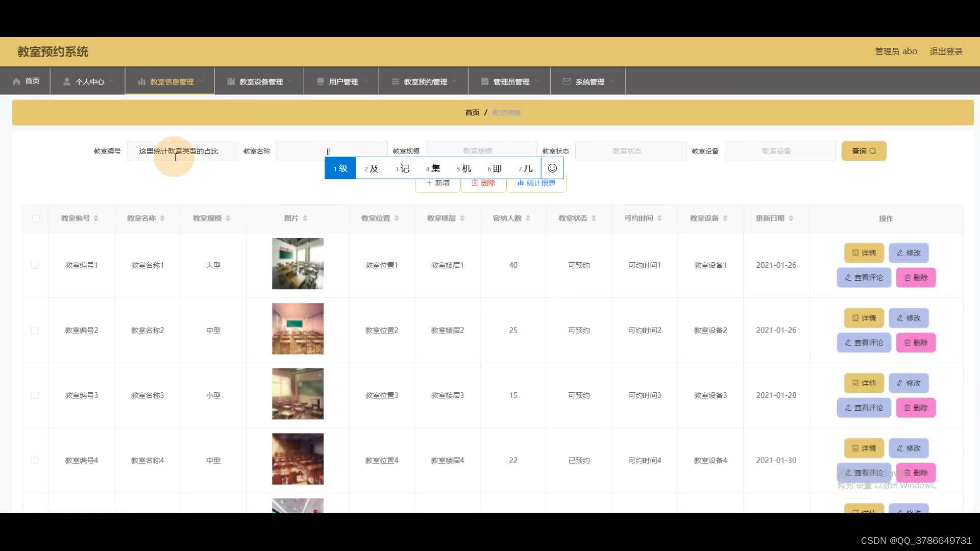The image size is (980, 551).
Task: Open the 教室预约管理 menu
Action: [424, 81]
